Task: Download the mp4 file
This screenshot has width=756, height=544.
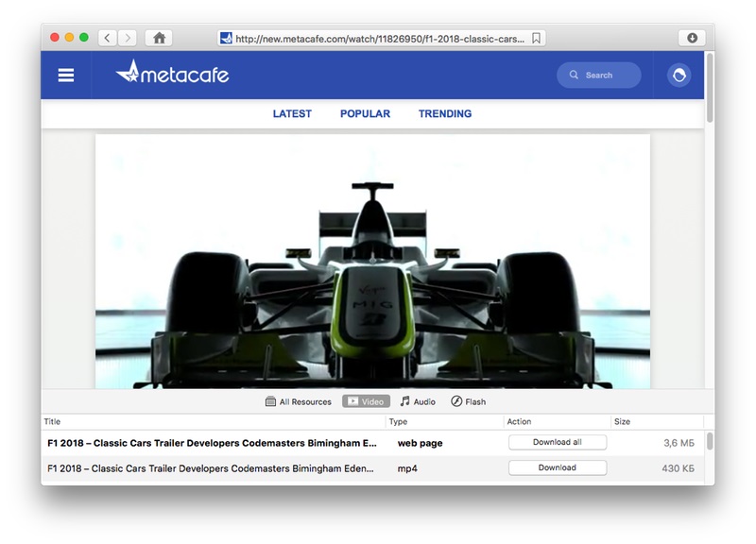Action: 558,467
